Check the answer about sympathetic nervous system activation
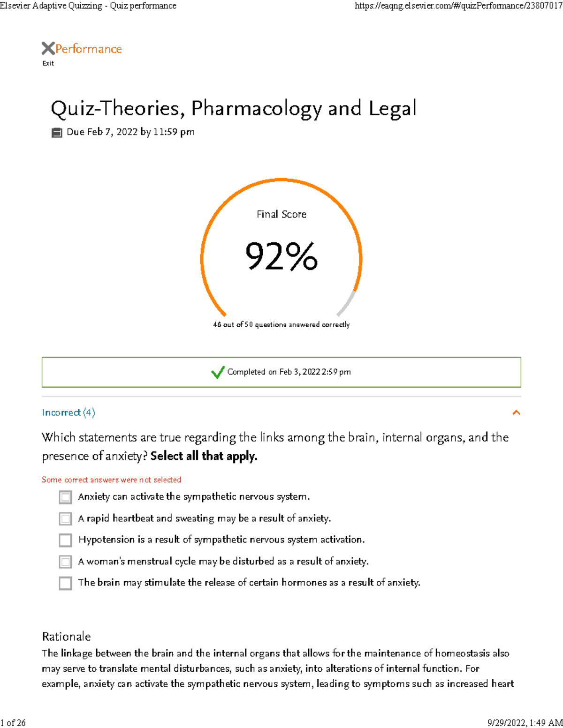Screen dimensions: 563x728 click(x=65, y=496)
